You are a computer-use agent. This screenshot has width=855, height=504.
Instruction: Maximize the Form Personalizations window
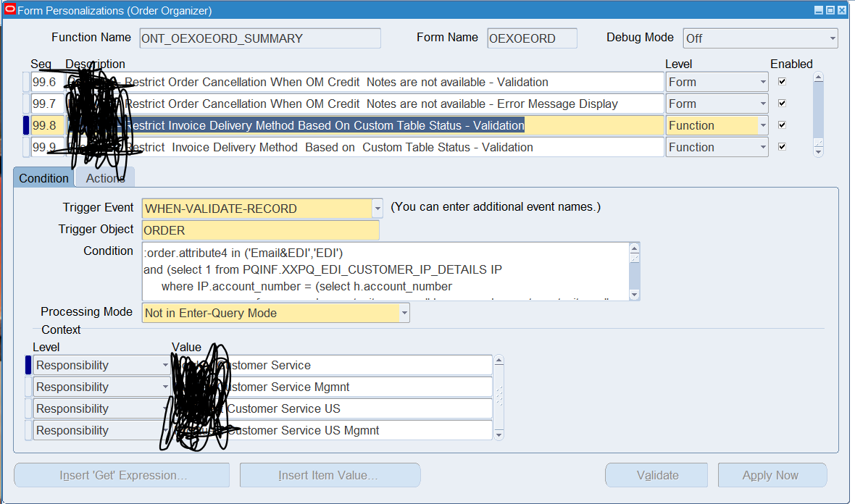coord(830,10)
